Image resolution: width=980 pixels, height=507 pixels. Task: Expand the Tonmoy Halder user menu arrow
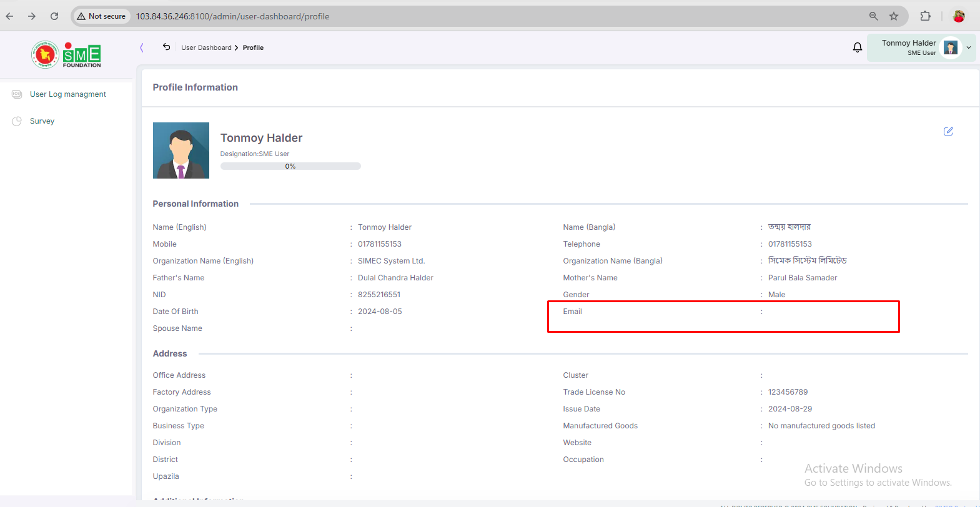point(969,47)
